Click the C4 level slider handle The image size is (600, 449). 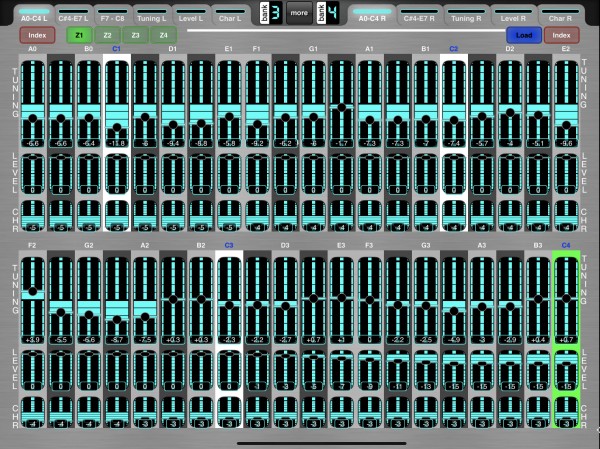(x=566, y=364)
